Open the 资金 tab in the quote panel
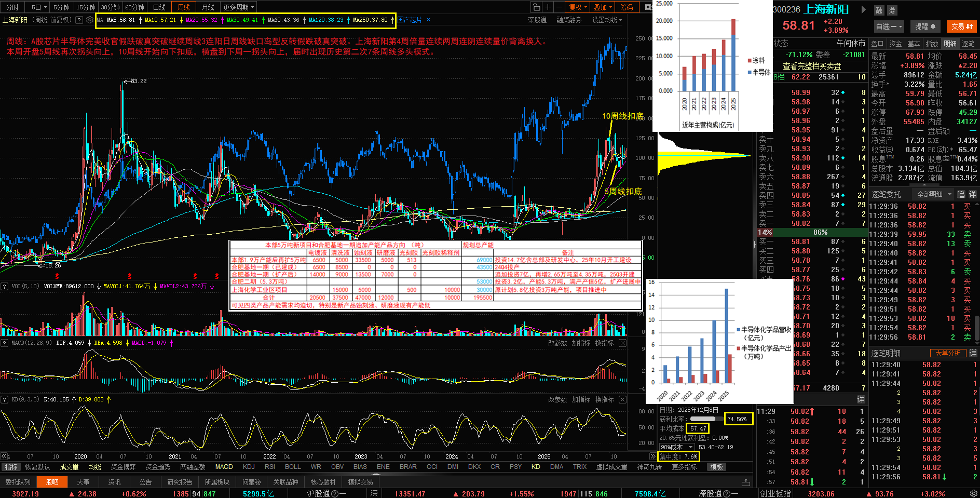 (895, 44)
